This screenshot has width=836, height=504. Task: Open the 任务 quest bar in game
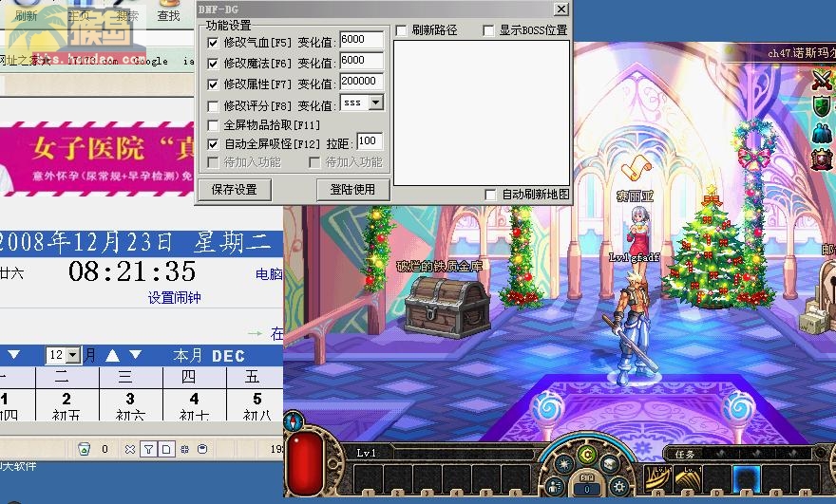(739, 454)
